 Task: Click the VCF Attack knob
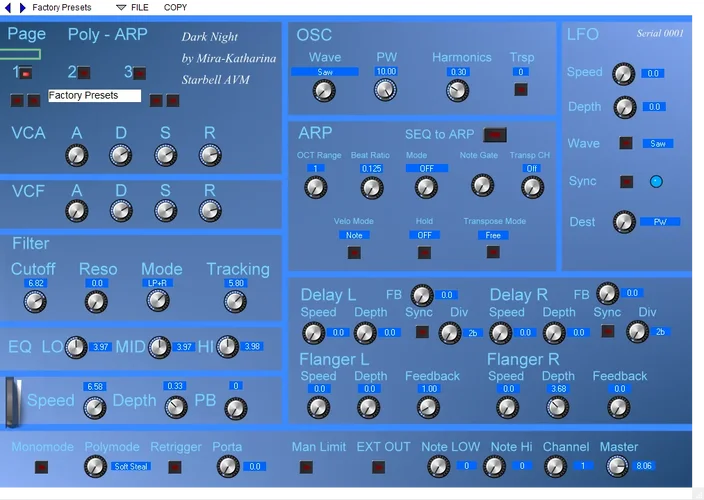pos(77,211)
